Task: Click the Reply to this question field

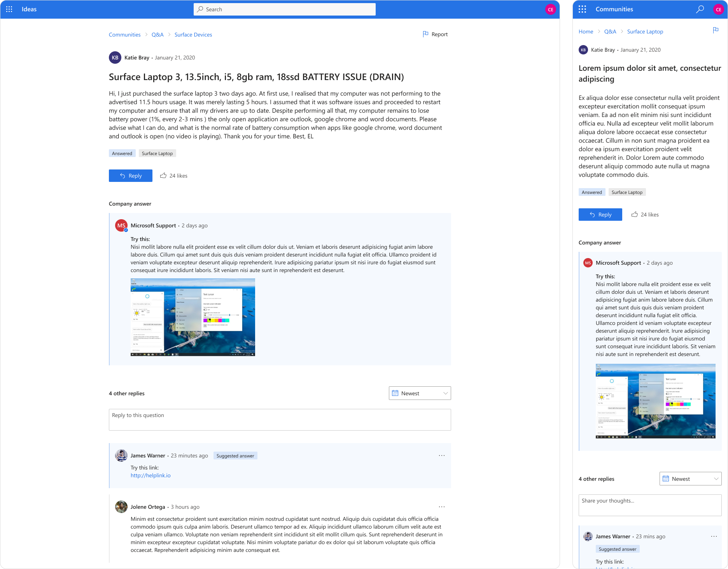Action: click(280, 419)
